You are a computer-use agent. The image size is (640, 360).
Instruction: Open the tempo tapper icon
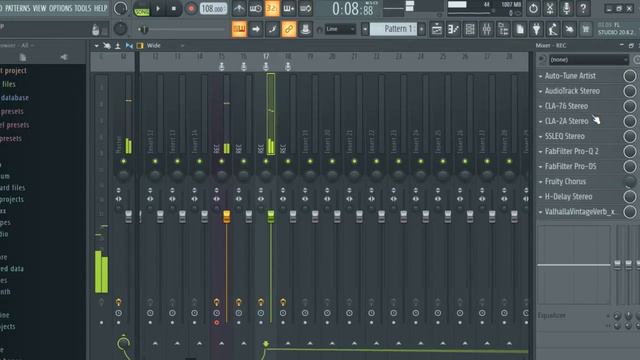pyautogui.click(x=553, y=29)
